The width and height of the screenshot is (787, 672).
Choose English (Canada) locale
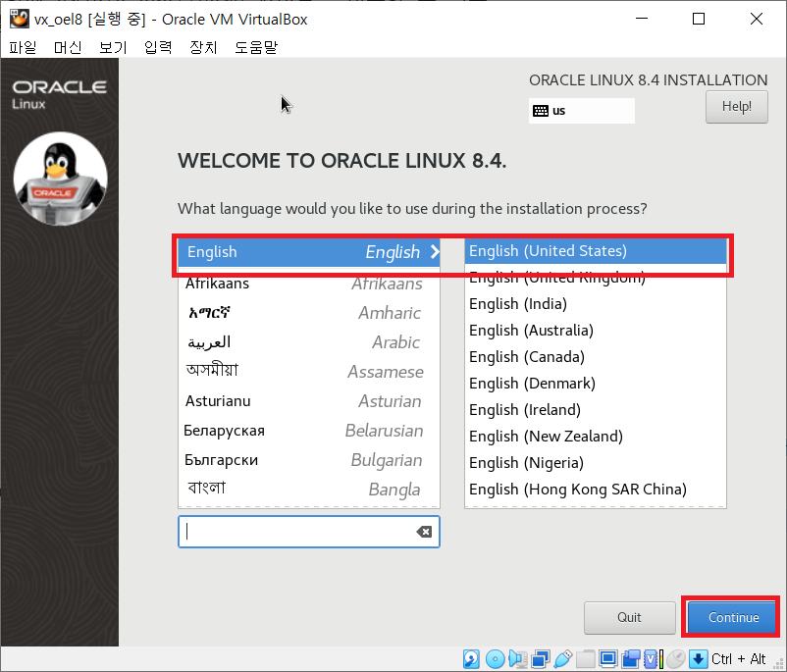pos(596,357)
